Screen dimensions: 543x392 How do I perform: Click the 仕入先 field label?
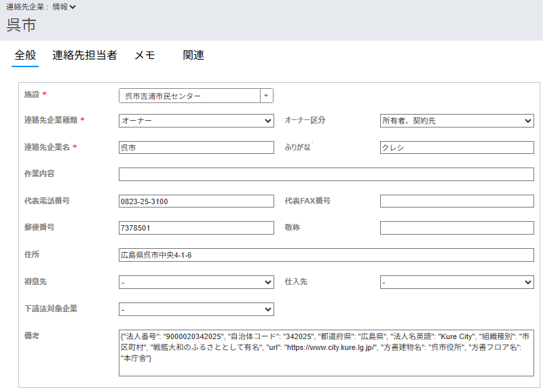coord(296,281)
